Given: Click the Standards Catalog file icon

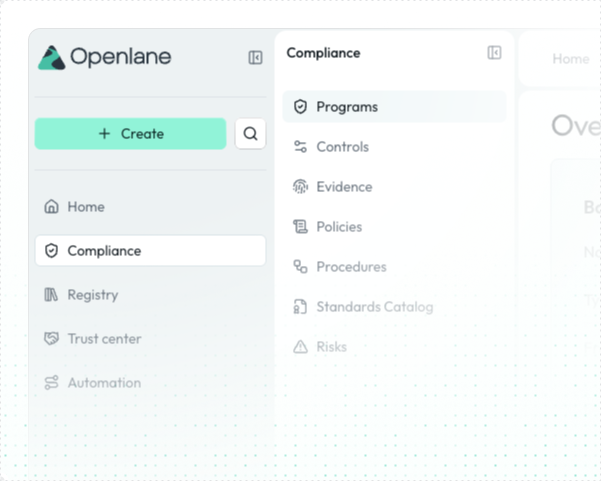Looking at the screenshot, I should click(x=300, y=307).
